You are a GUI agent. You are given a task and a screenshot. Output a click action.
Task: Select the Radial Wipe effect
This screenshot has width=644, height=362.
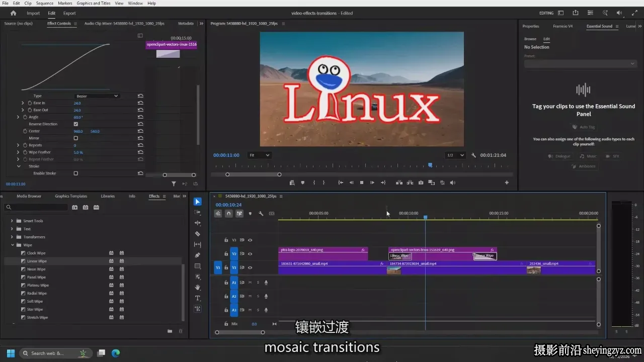37,293
